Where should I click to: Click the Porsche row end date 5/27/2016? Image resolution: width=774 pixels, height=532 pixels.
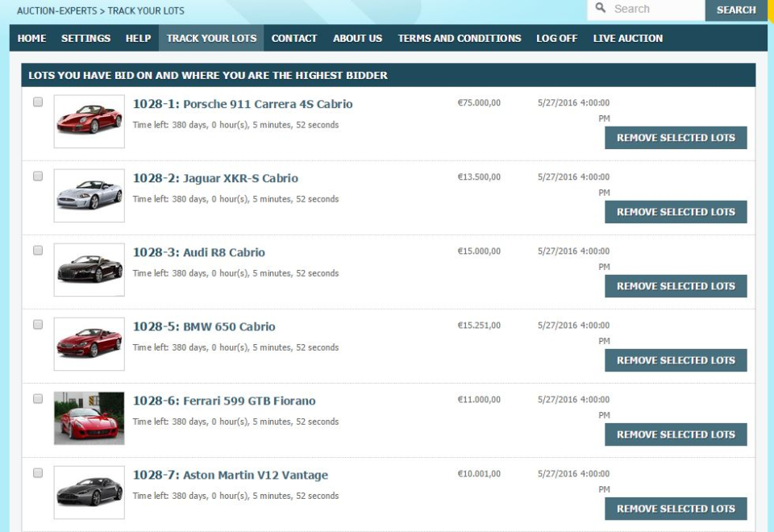(573, 110)
